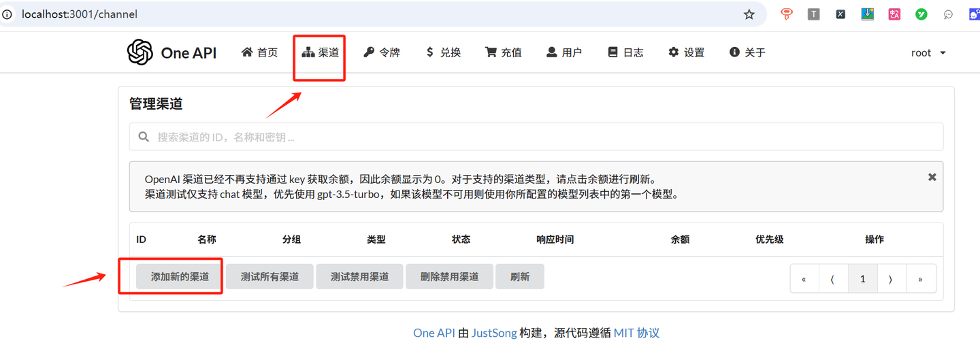Open the green Y extension icon
This screenshot has width=980, height=362.
tap(921, 14)
